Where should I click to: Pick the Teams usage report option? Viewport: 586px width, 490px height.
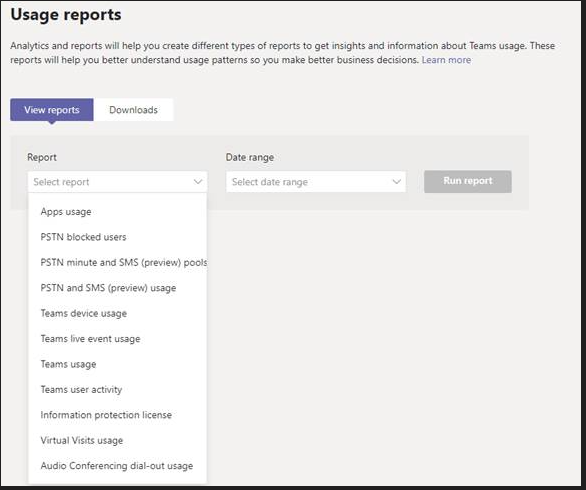[x=117, y=364]
